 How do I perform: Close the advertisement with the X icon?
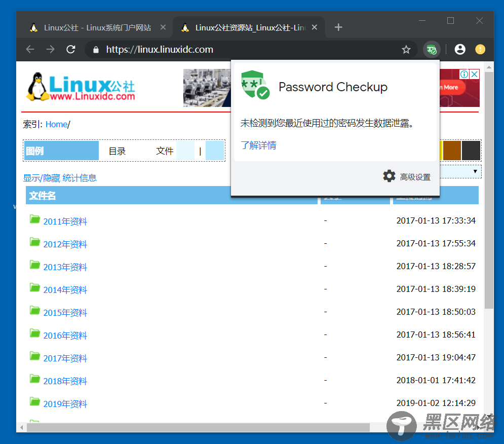pos(475,75)
